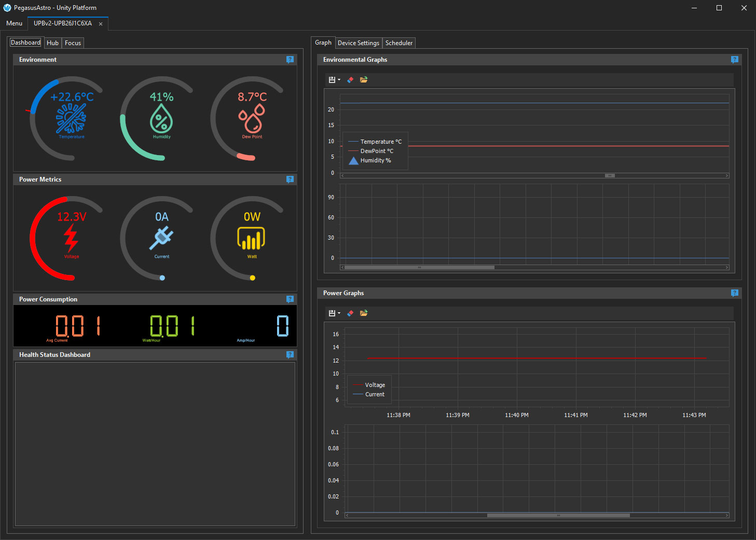The width and height of the screenshot is (756, 540).
Task: Click left arrow of humidity graph scrollbar
Action: pos(342,268)
